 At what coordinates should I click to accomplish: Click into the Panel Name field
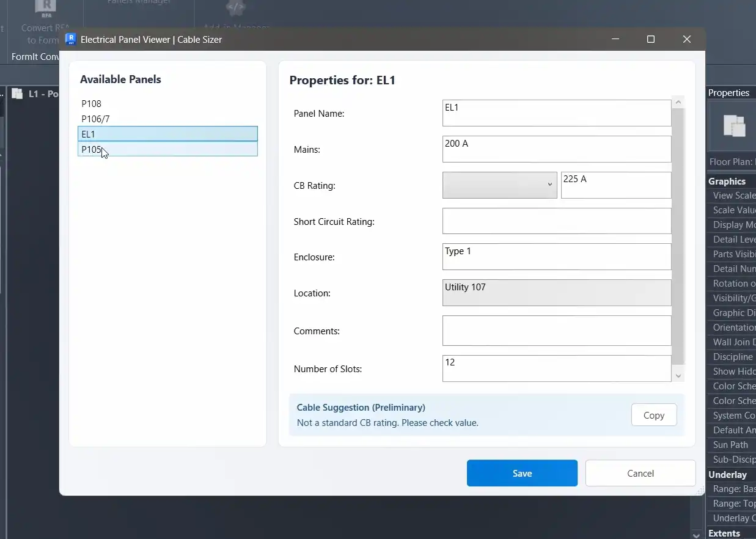[556, 113]
